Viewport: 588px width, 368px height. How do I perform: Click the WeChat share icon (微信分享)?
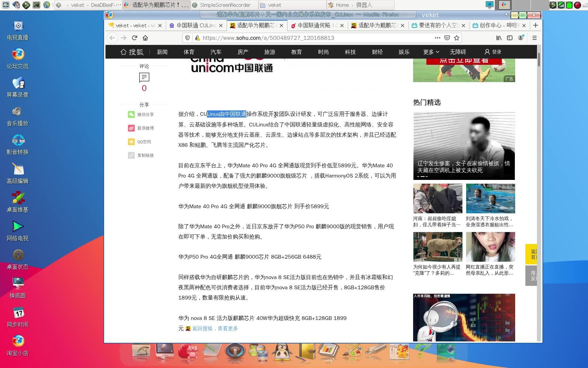[131, 114]
